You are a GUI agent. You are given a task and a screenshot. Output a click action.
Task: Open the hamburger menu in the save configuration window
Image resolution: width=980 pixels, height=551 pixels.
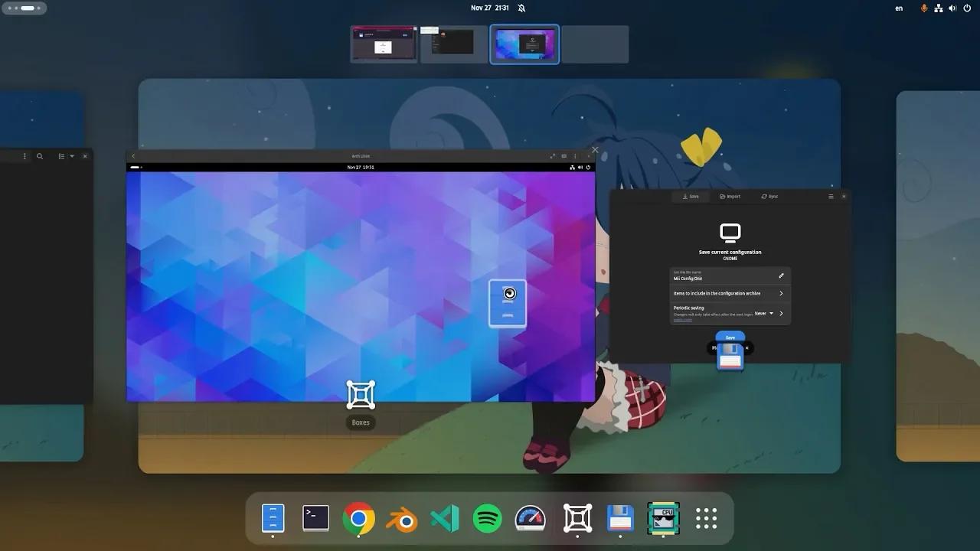(x=830, y=196)
